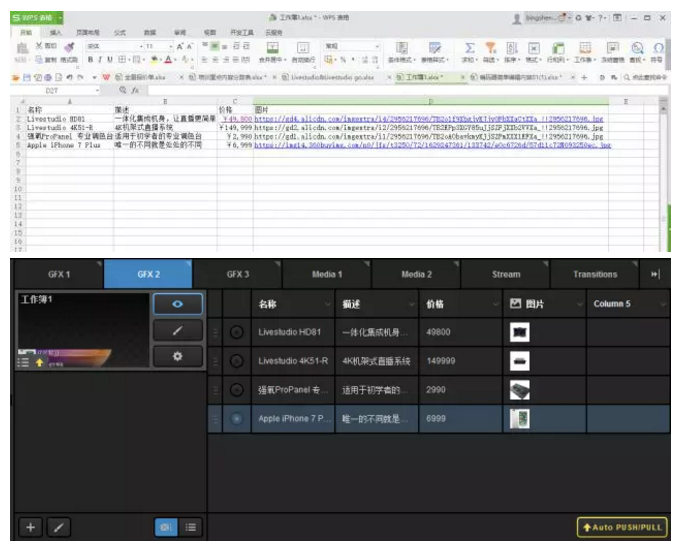
Task: Insert symbol with the Omega icon
Action: coord(658,48)
